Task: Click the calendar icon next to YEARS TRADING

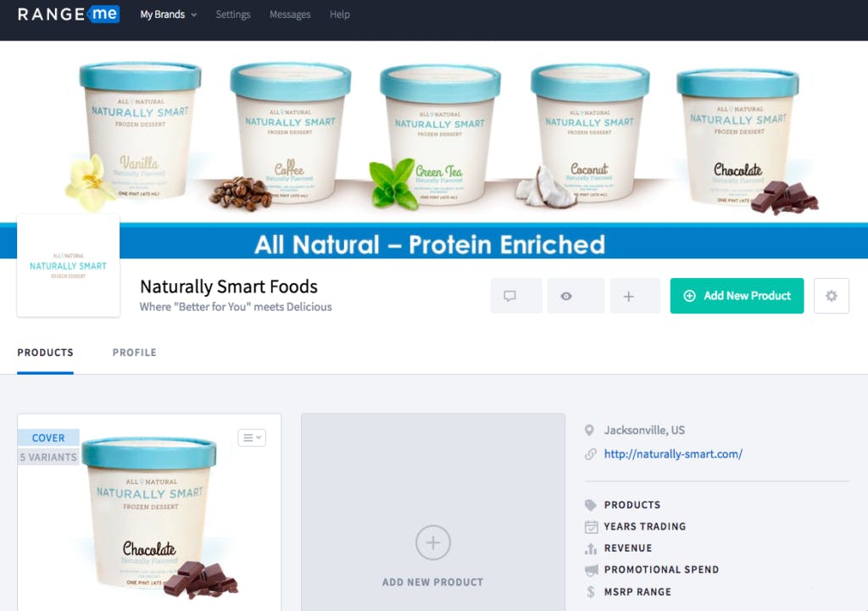Action: (x=591, y=526)
